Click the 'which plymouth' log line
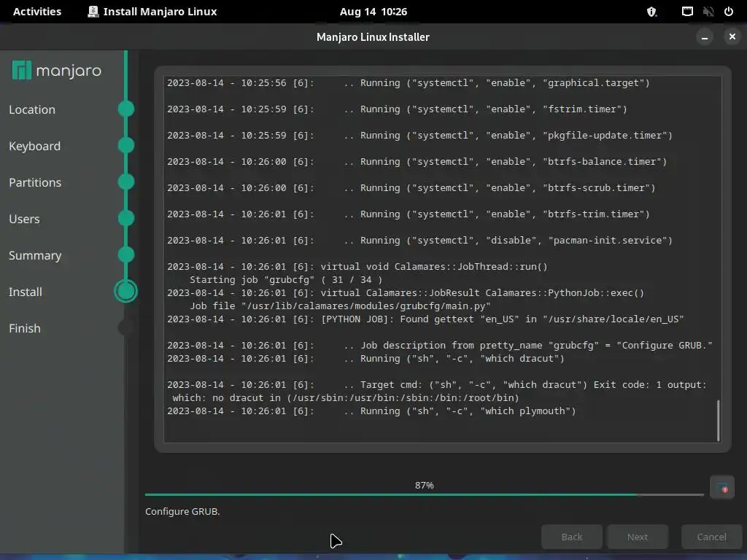This screenshot has height=560, width=747. 371,411
